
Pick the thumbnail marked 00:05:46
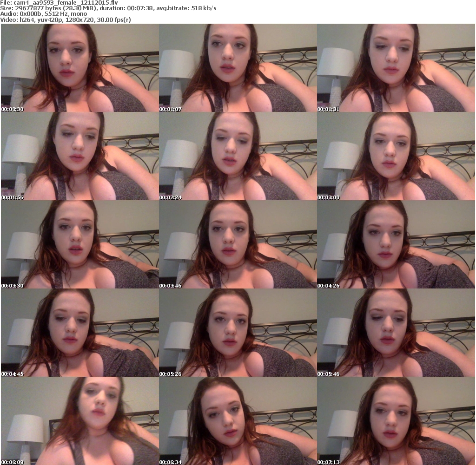pyautogui.click(x=396, y=333)
